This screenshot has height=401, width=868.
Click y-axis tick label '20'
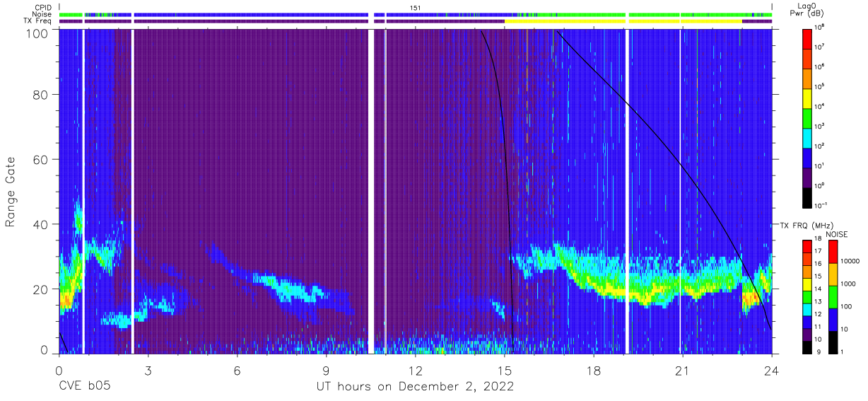point(41,289)
